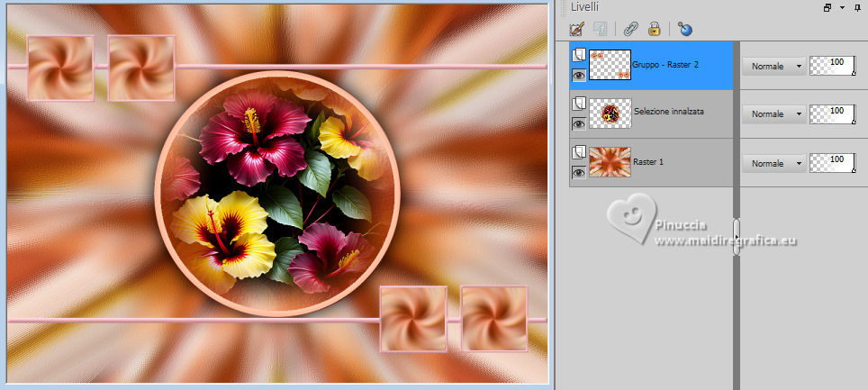This screenshot has width=868, height=390.
Task: Click layer type icon of Selezione innalzata
Action: (x=578, y=104)
